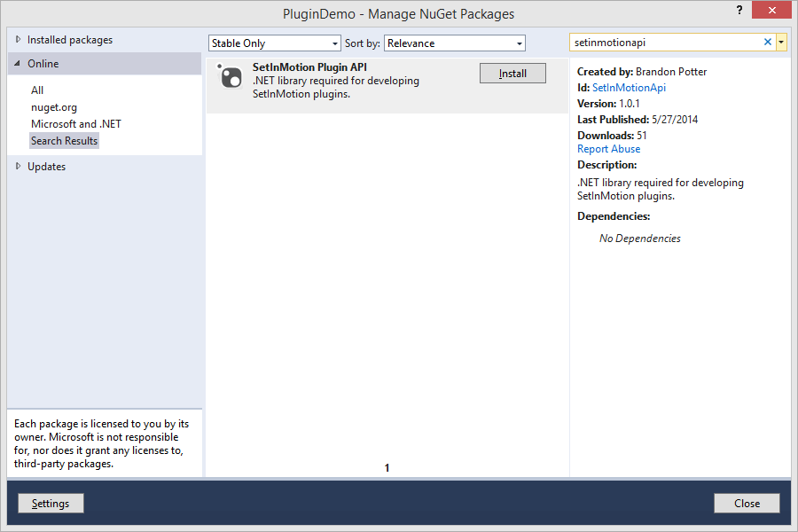The height and width of the screenshot is (532, 798).
Task: Open the SetInMotionApi Id link
Action: (629, 88)
